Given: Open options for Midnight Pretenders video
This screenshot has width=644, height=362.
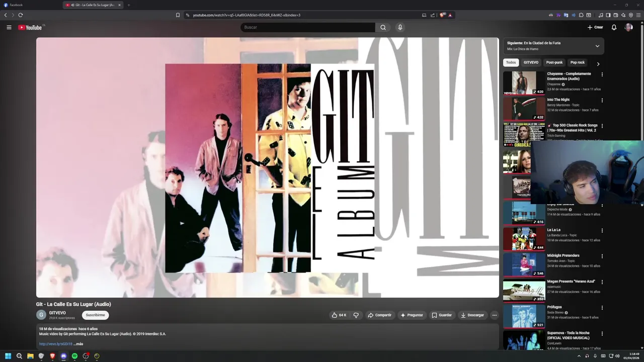Looking at the screenshot, I should point(602,256).
